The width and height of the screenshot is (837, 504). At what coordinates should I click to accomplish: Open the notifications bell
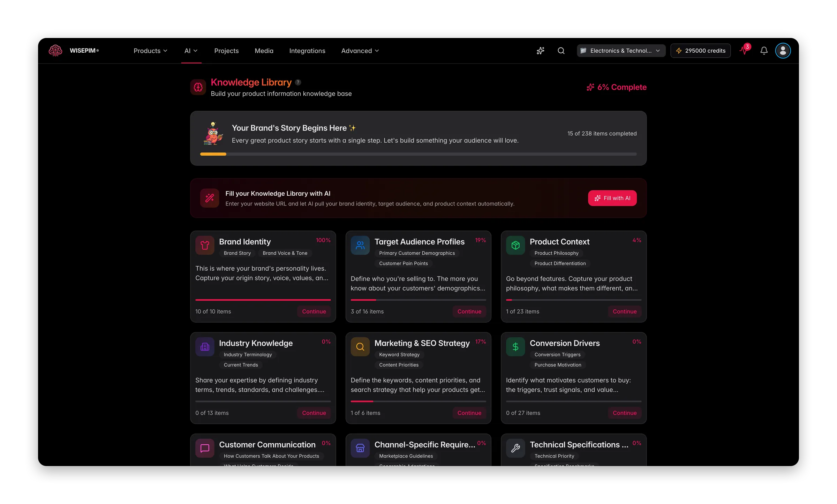pos(764,51)
